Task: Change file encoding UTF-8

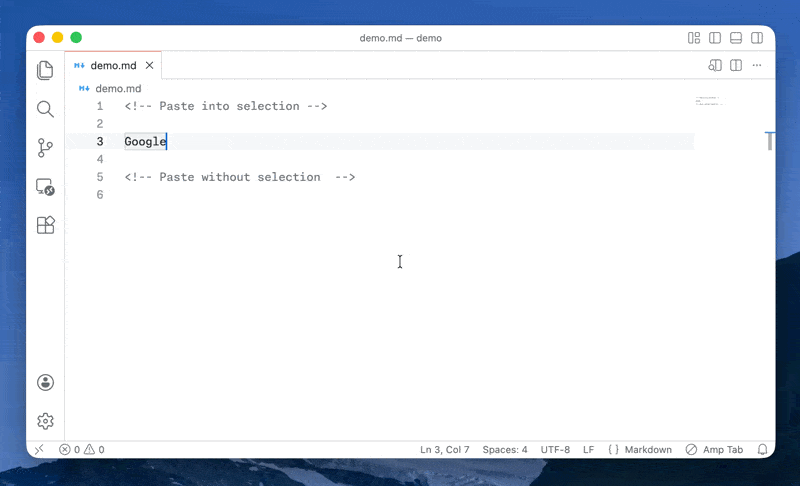Action: pos(555,449)
